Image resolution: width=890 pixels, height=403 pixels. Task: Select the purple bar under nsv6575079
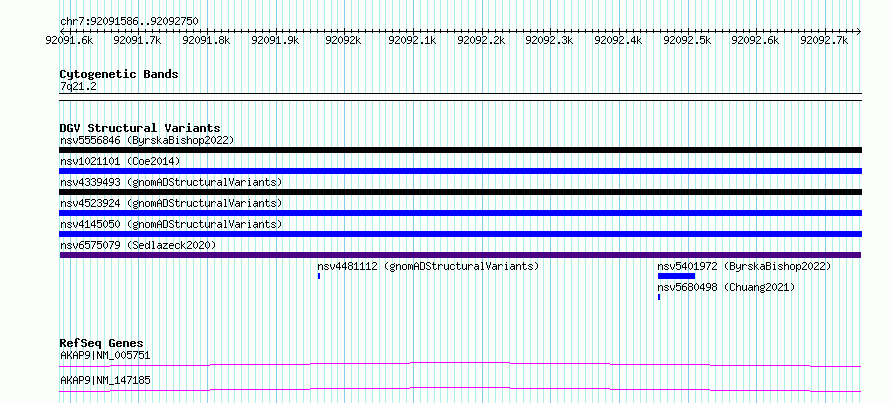tap(461, 255)
